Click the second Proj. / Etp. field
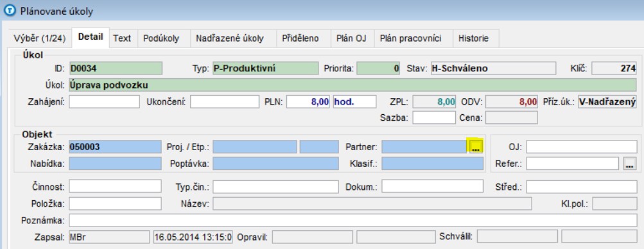Screen dimensions: 644x249 click(319, 147)
